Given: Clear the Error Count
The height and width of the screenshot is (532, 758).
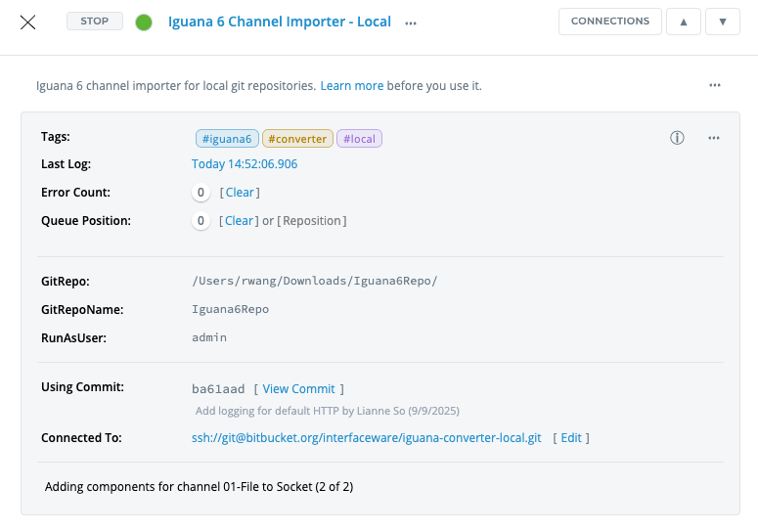Looking at the screenshot, I should click(240, 193).
